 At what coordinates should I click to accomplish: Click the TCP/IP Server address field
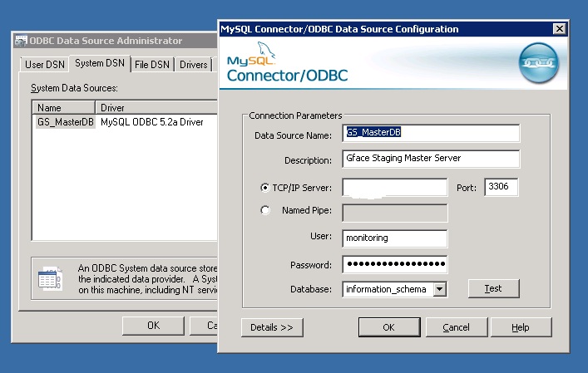(395, 187)
